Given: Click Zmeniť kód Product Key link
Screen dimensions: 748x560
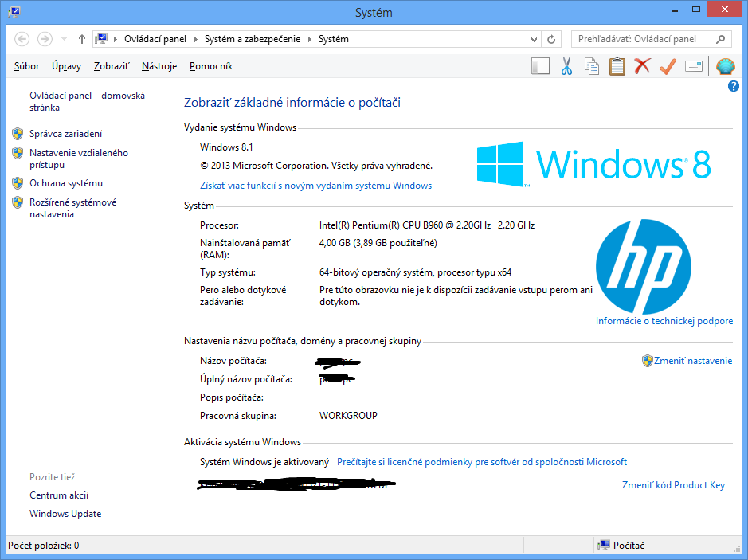Looking at the screenshot, I should (x=673, y=485).
